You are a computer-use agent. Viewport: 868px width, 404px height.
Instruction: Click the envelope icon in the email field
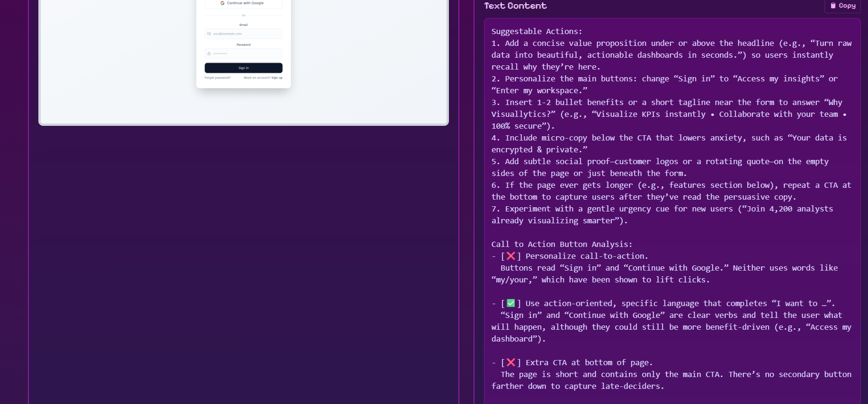pos(209,34)
